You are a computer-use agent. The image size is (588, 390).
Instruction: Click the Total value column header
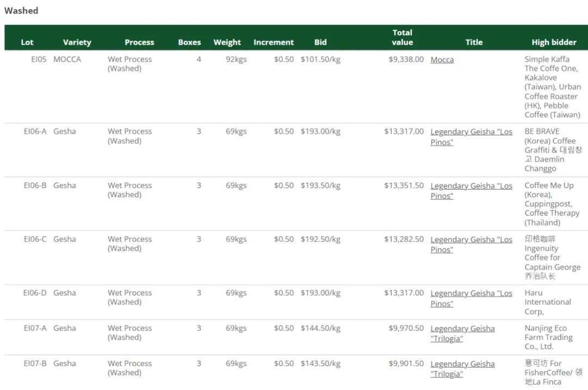coord(402,38)
